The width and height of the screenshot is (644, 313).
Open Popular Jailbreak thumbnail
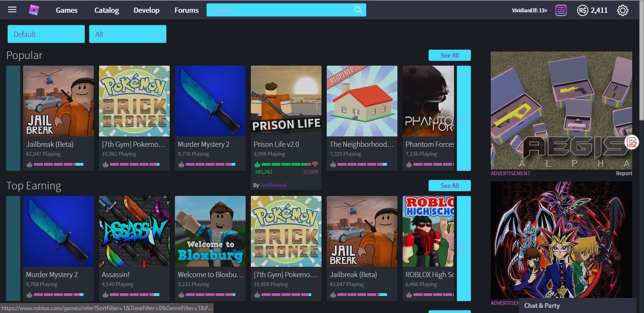click(58, 101)
